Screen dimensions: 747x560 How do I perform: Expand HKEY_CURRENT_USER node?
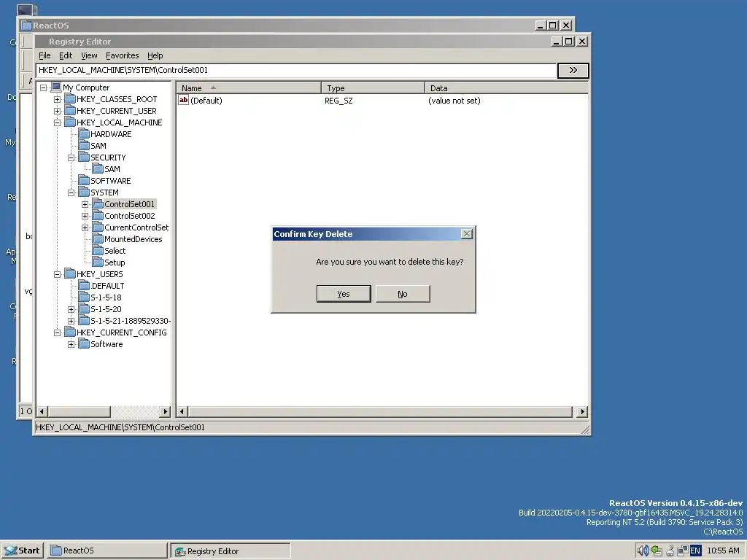click(57, 111)
